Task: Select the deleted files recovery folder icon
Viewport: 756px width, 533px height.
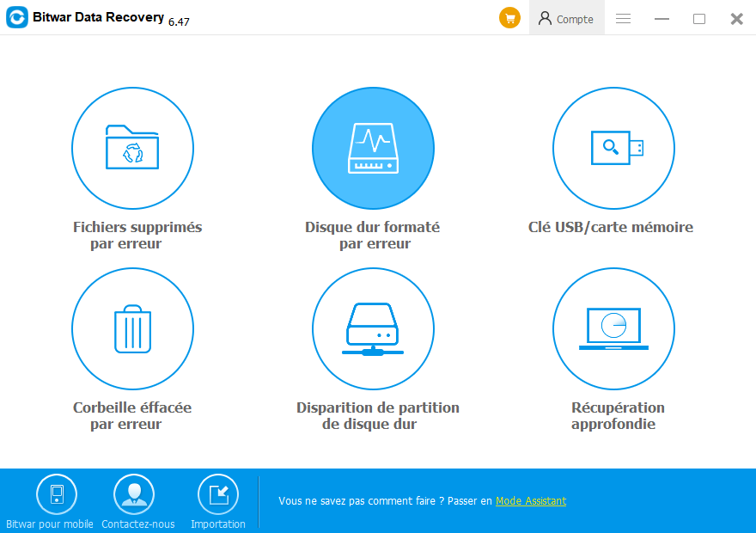Action: tap(132, 148)
